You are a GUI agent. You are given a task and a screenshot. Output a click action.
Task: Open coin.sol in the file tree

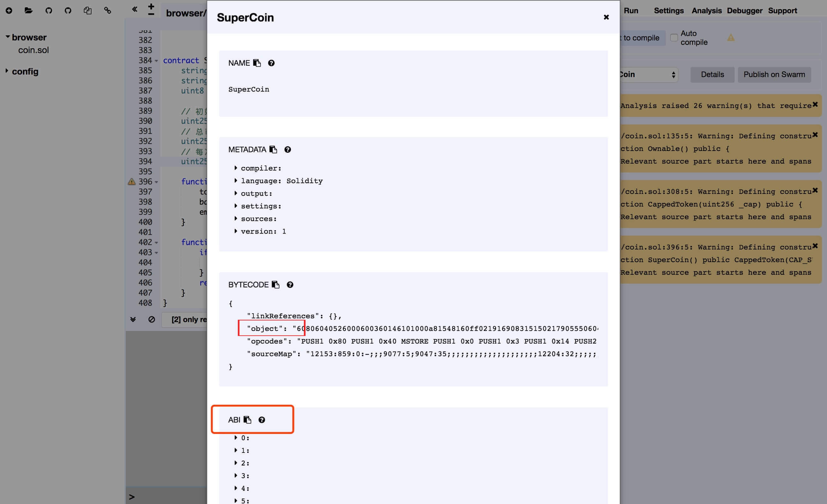coord(33,50)
